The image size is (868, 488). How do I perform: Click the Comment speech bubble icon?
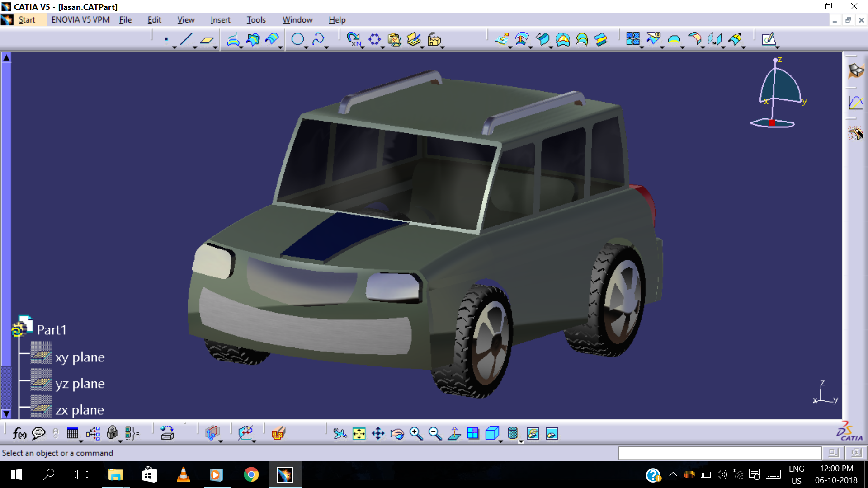[x=38, y=434]
